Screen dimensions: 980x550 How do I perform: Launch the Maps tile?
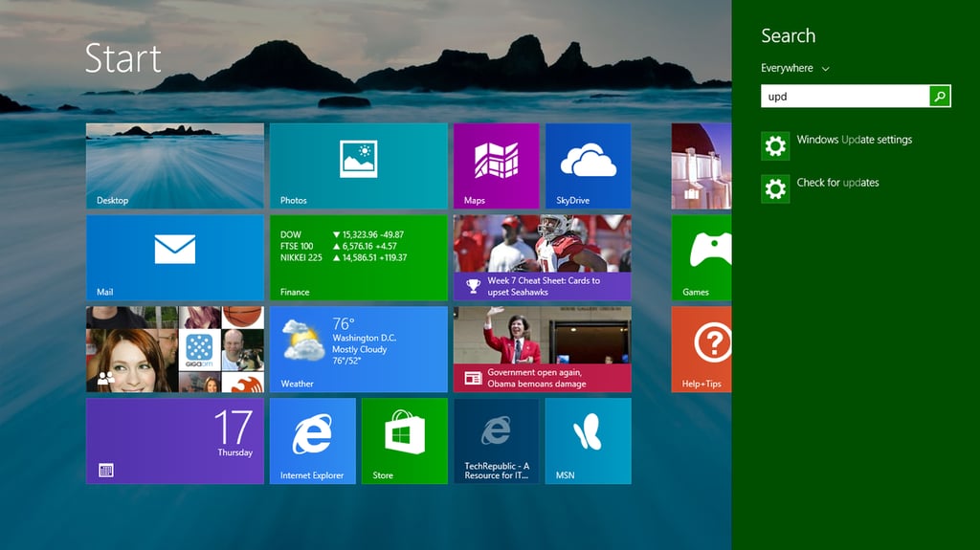497,165
